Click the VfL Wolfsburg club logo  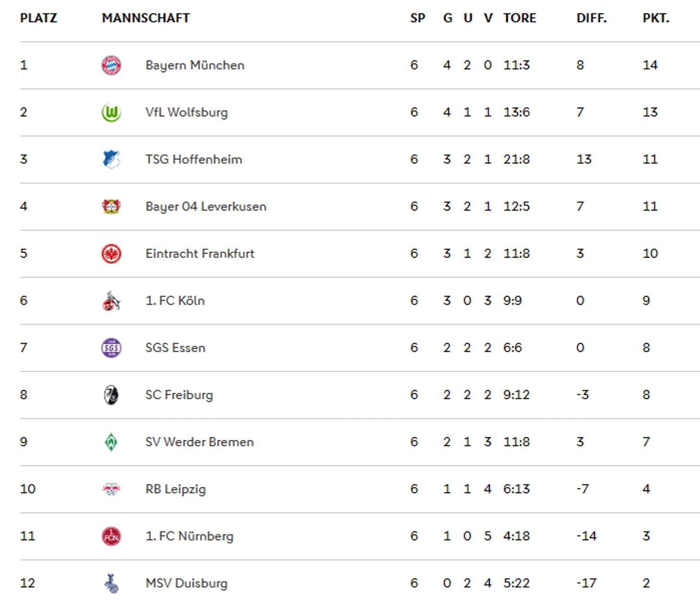coord(111,112)
